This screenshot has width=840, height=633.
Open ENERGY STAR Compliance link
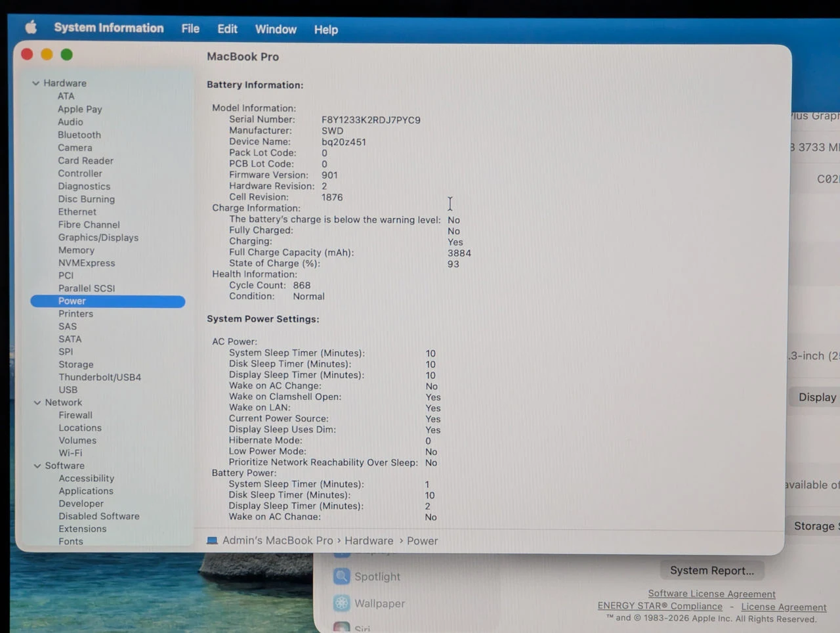coord(660,606)
